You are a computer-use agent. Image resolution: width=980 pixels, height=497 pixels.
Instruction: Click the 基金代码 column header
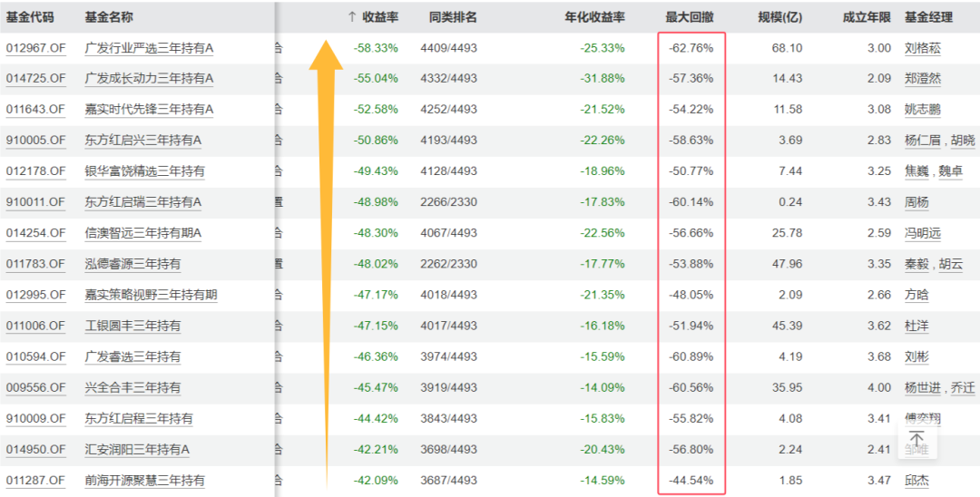(x=30, y=17)
